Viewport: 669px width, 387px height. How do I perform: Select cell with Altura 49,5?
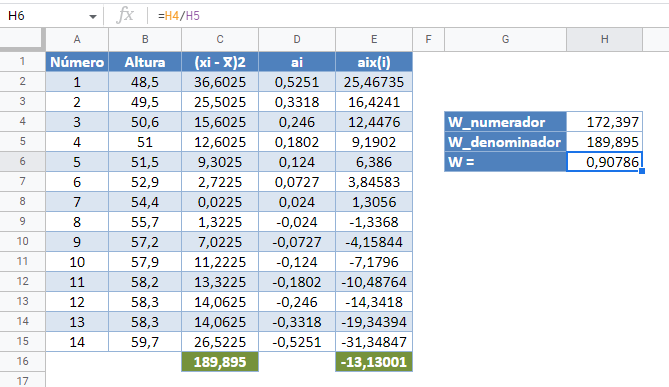click(145, 102)
